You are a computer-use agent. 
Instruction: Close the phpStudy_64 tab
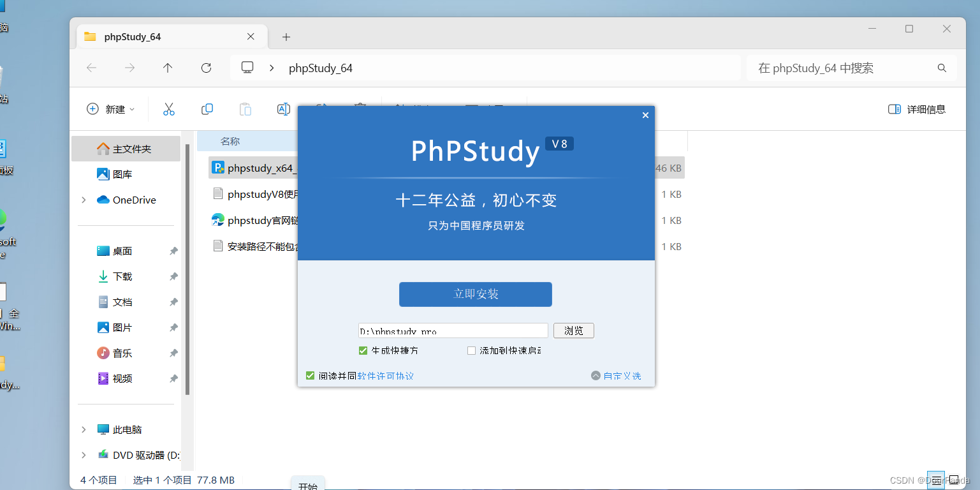pos(251,36)
